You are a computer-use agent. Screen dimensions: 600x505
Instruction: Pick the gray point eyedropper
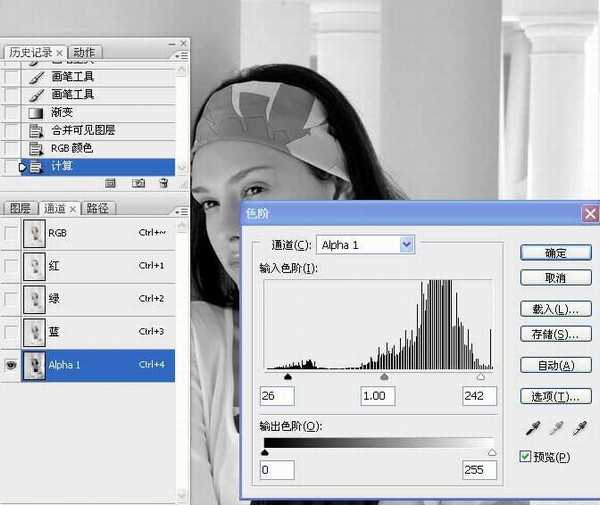[556, 428]
